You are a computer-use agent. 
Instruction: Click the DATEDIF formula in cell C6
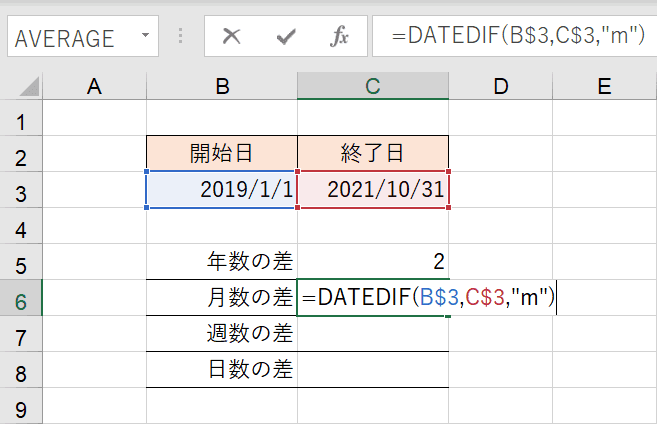click(x=428, y=297)
